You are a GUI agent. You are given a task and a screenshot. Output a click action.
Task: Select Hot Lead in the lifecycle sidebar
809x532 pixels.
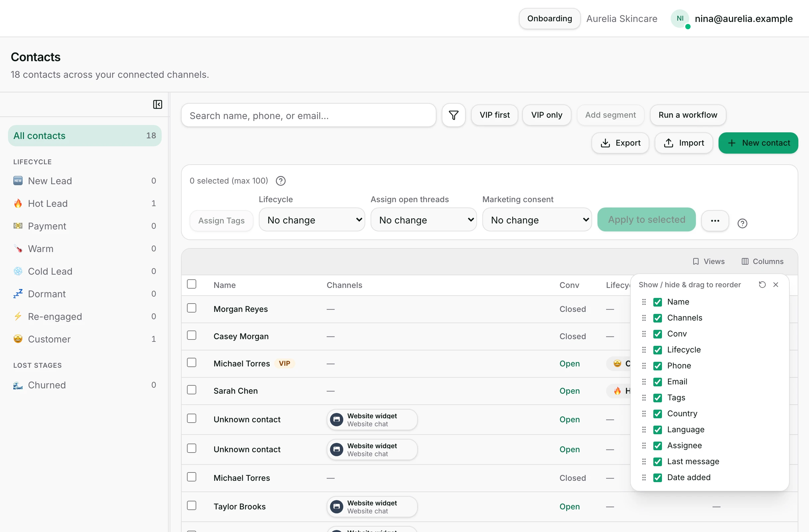(x=84, y=203)
